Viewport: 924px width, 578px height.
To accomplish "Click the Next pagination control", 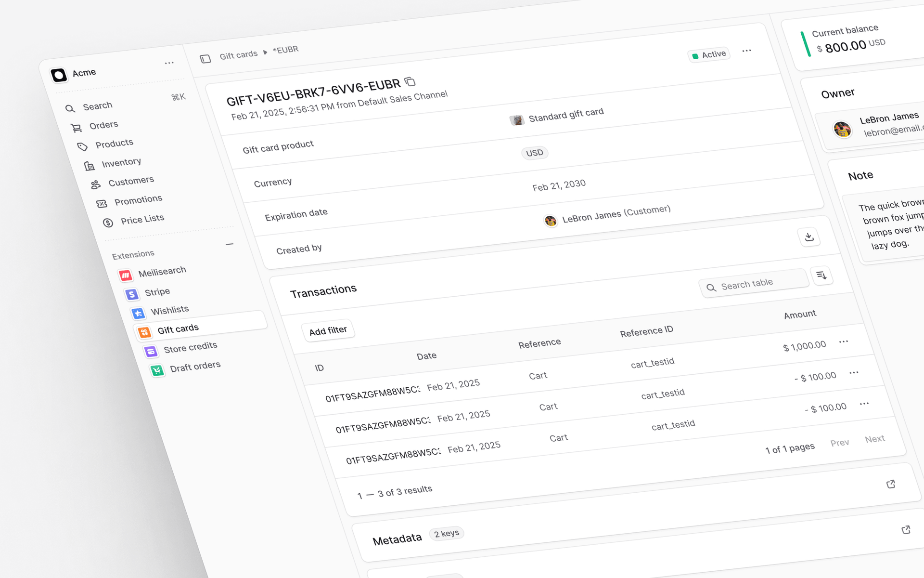I will (x=875, y=438).
